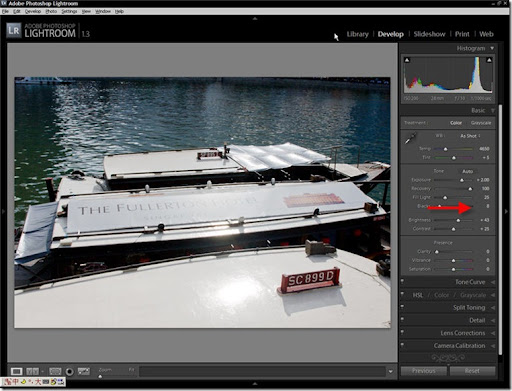Image resolution: width=512 pixels, height=391 pixels.
Task: Expand the Camera Calibration panel
Action: 493,346
